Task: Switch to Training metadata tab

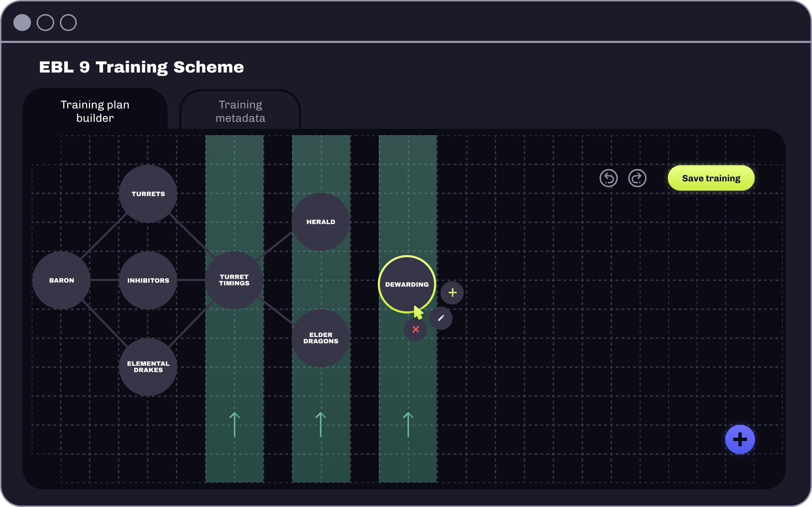Action: (241, 111)
